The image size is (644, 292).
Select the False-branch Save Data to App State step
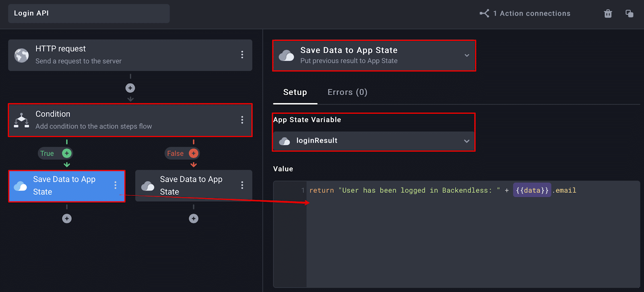click(194, 186)
